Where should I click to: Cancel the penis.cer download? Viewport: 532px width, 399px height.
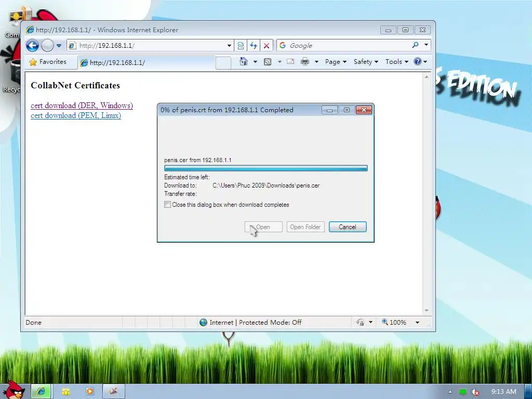click(x=348, y=227)
